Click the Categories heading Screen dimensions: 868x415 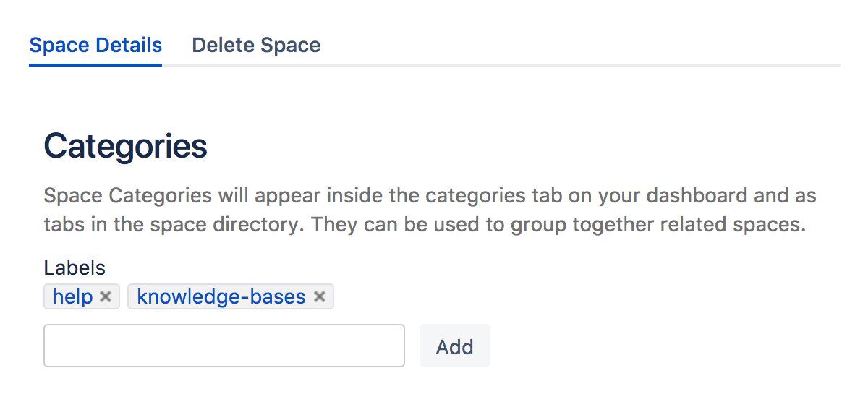coord(126,147)
